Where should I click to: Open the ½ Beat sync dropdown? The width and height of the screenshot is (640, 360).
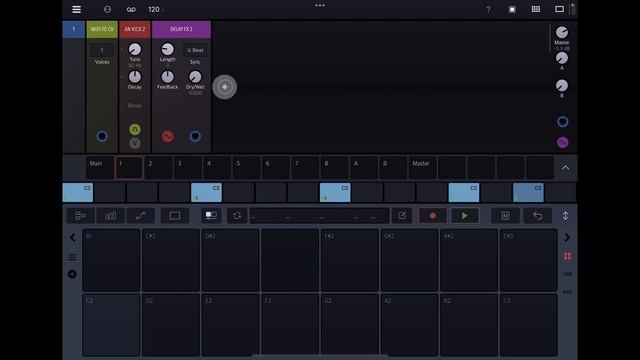(195, 50)
